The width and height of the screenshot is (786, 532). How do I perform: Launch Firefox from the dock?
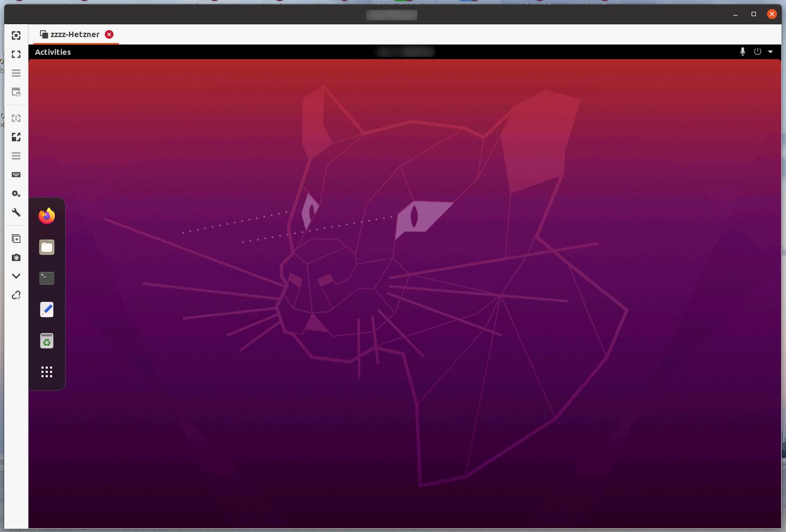(x=47, y=216)
